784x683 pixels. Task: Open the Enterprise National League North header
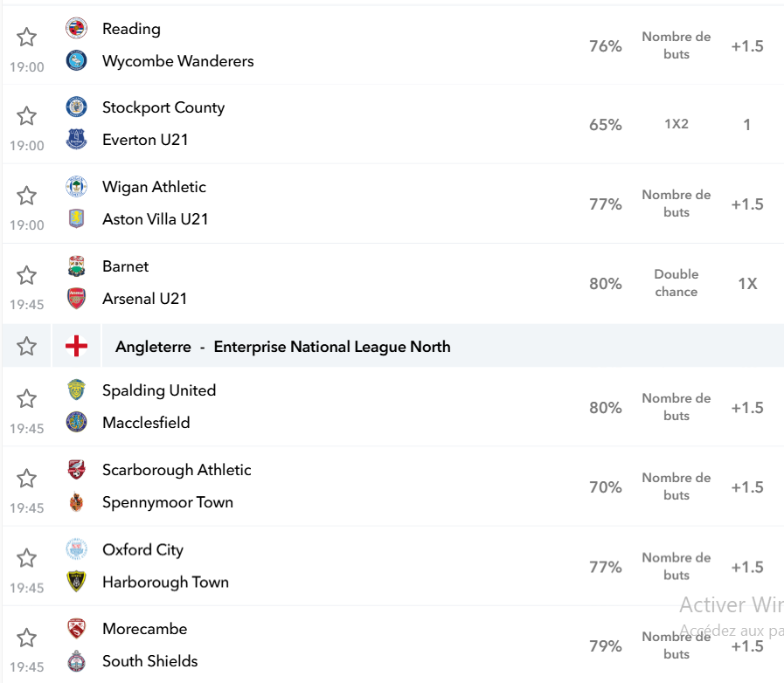click(x=283, y=346)
